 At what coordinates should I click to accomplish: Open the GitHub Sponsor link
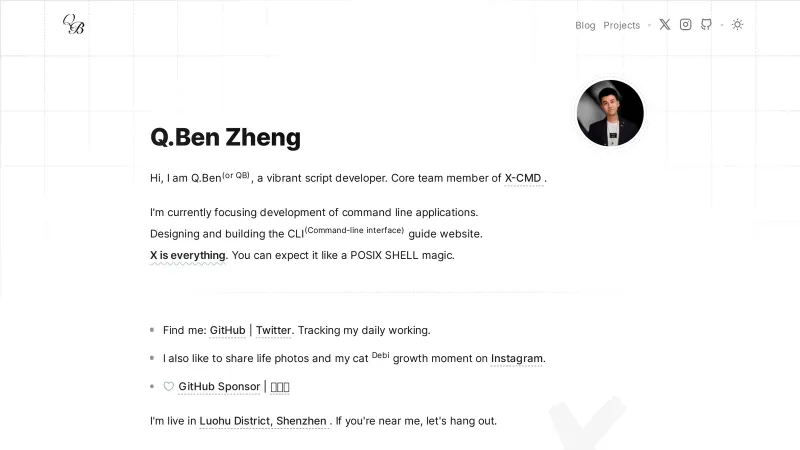[219, 387]
